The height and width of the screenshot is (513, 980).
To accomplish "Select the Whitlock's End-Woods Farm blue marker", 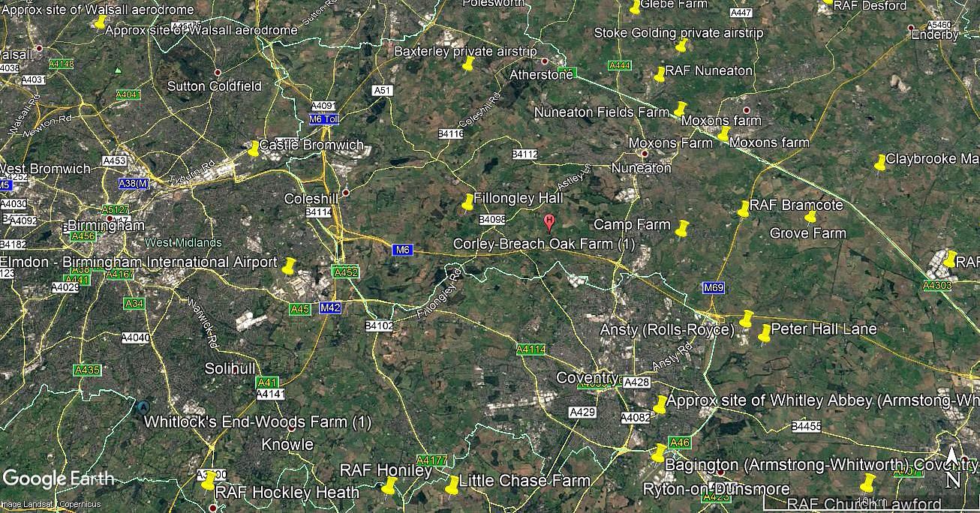I will [x=143, y=407].
